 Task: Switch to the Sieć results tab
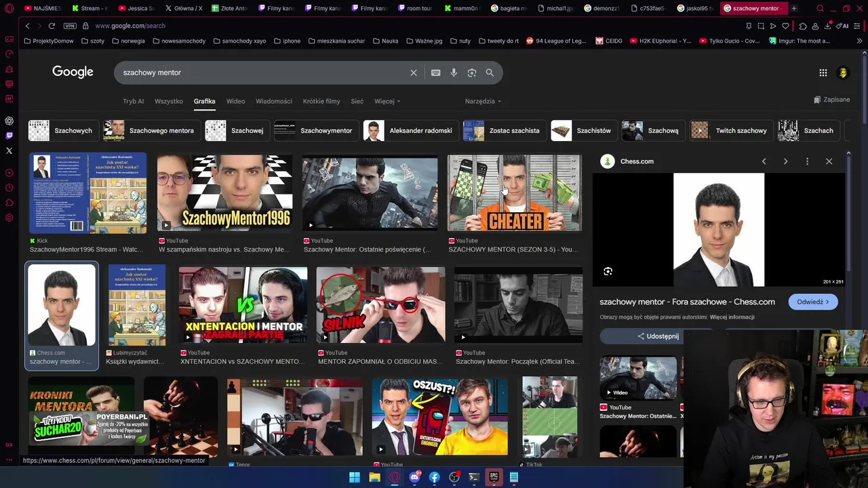pos(357,101)
